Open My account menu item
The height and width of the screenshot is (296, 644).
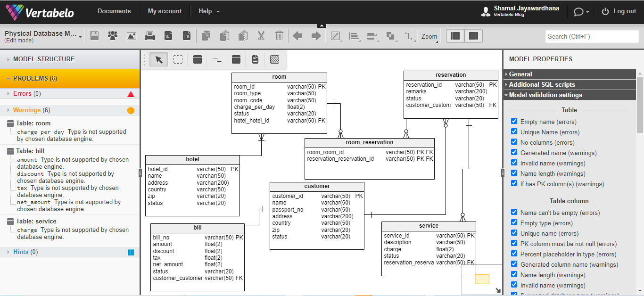165,11
